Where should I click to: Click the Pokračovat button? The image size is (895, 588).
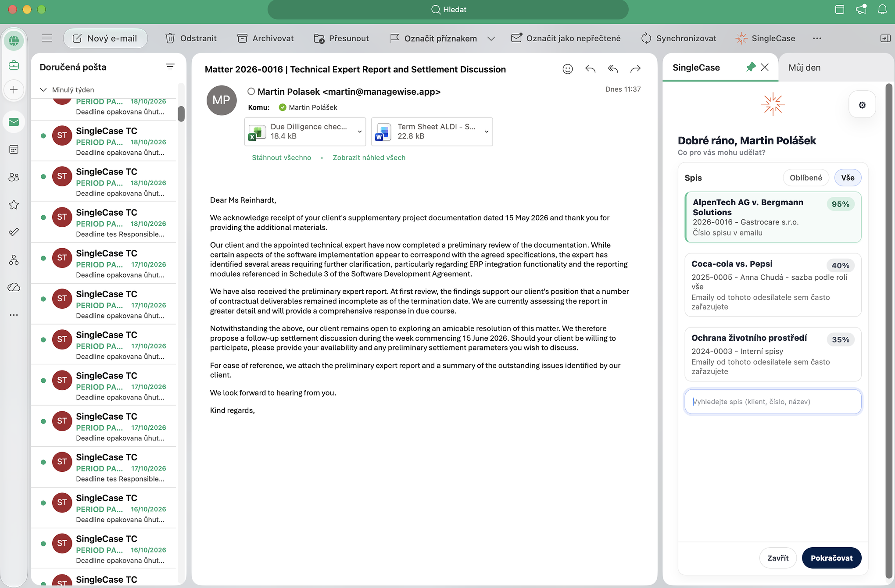pyautogui.click(x=831, y=558)
